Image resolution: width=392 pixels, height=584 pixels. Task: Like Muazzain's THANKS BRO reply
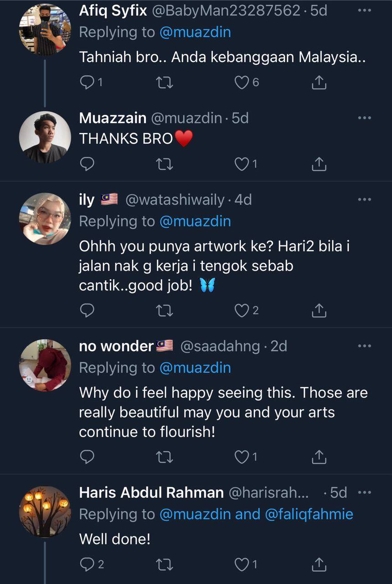point(242,164)
